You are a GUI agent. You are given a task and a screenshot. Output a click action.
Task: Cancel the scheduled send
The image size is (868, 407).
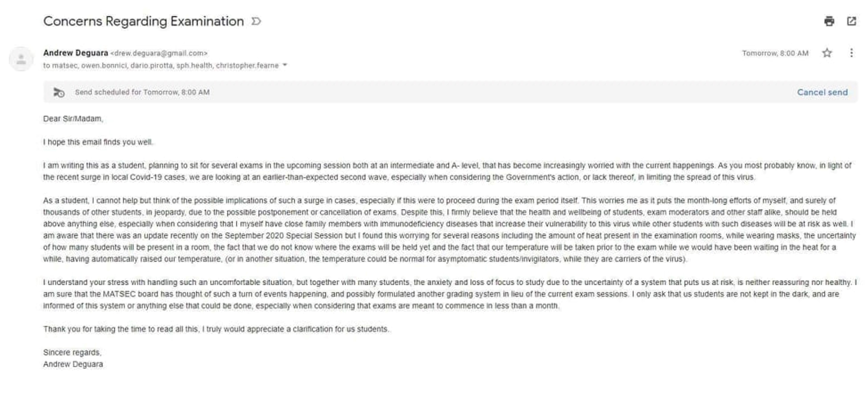tap(822, 92)
